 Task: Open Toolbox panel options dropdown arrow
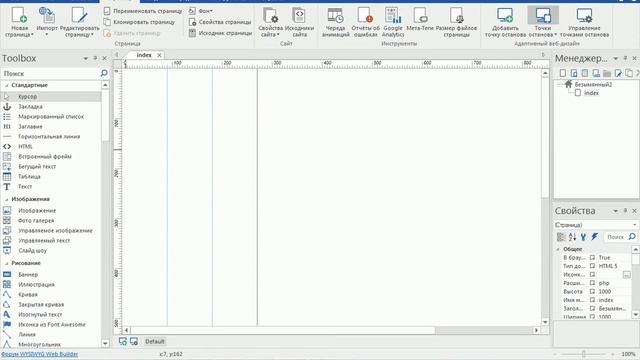[x=86, y=58]
